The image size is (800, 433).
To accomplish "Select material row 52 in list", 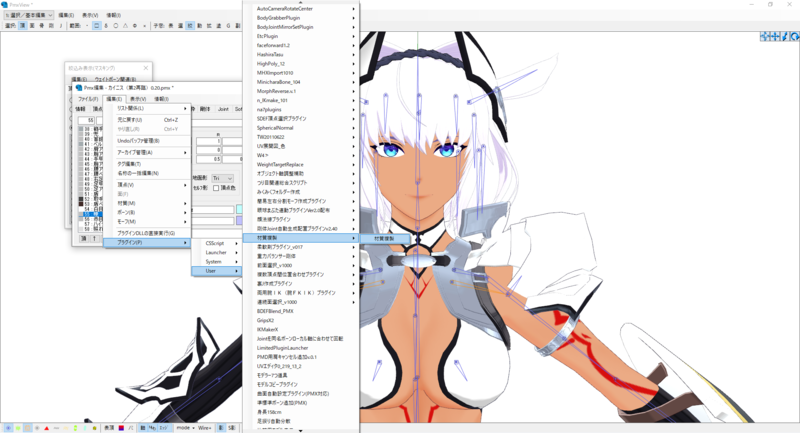I will click(x=90, y=199).
